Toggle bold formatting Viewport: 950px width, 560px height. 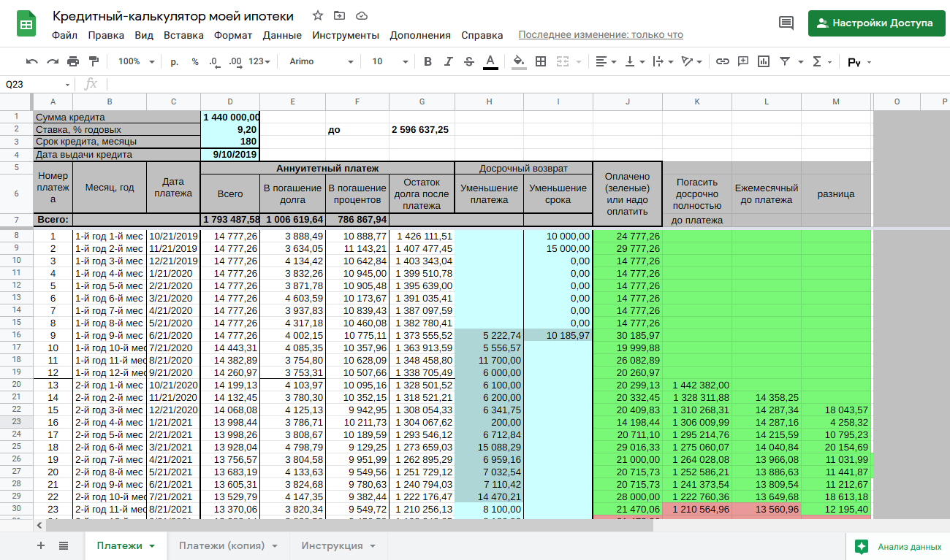tap(428, 61)
